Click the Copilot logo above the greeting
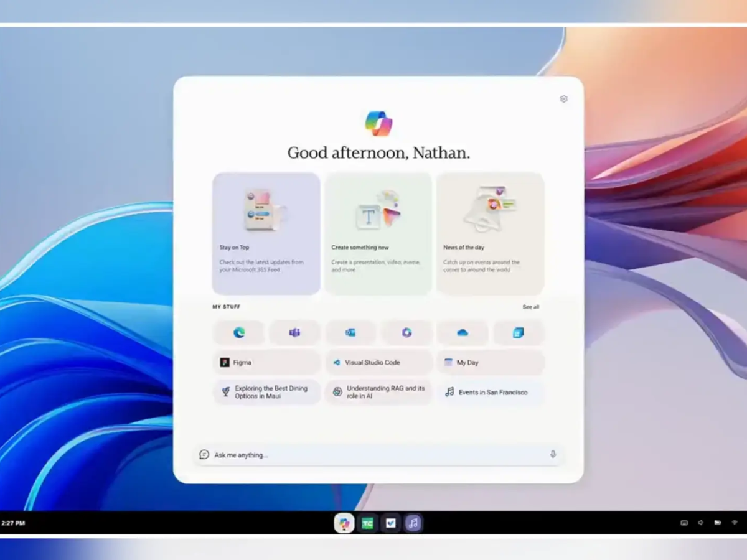Image resolution: width=747 pixels, height=560 pixels. [378, 123]
